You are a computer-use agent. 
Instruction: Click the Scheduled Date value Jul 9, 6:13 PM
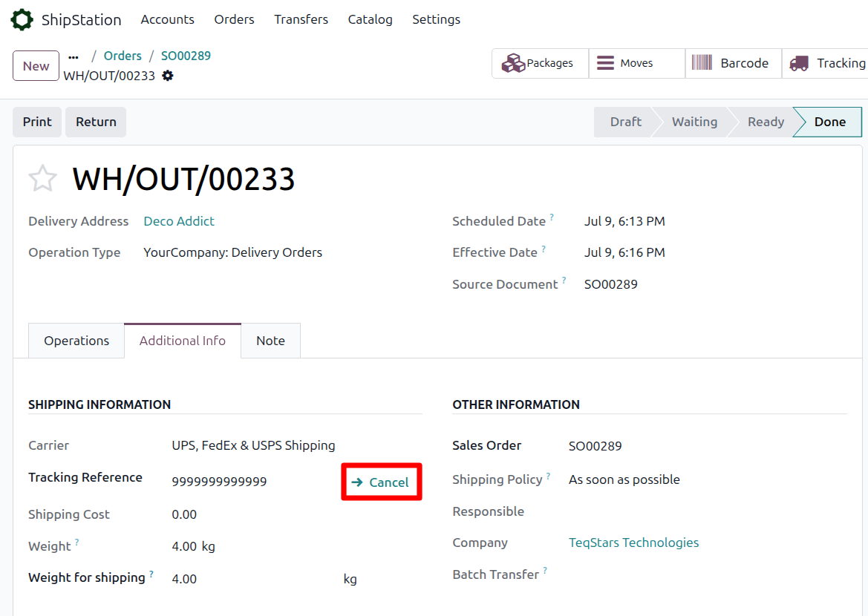(x=624, y=221)
